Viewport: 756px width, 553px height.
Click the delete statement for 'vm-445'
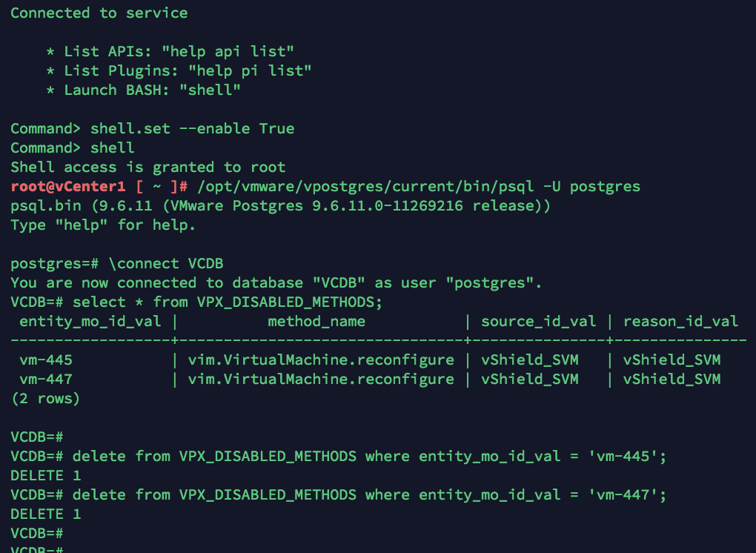pos(369,457)
